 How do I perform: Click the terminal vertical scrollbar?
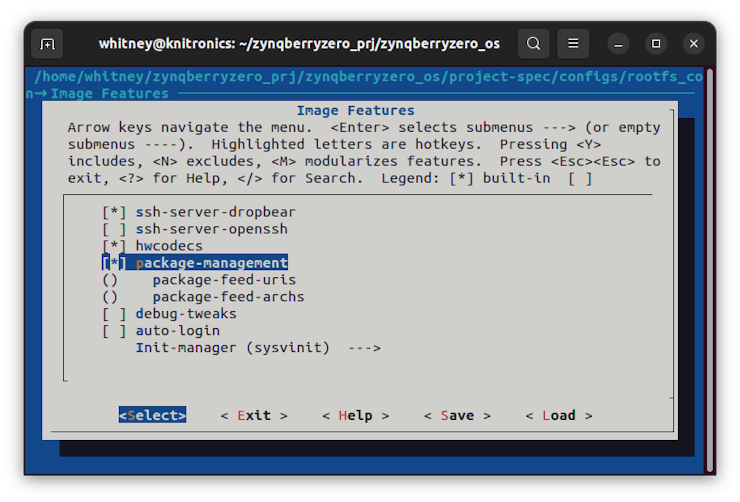[710, 270]
